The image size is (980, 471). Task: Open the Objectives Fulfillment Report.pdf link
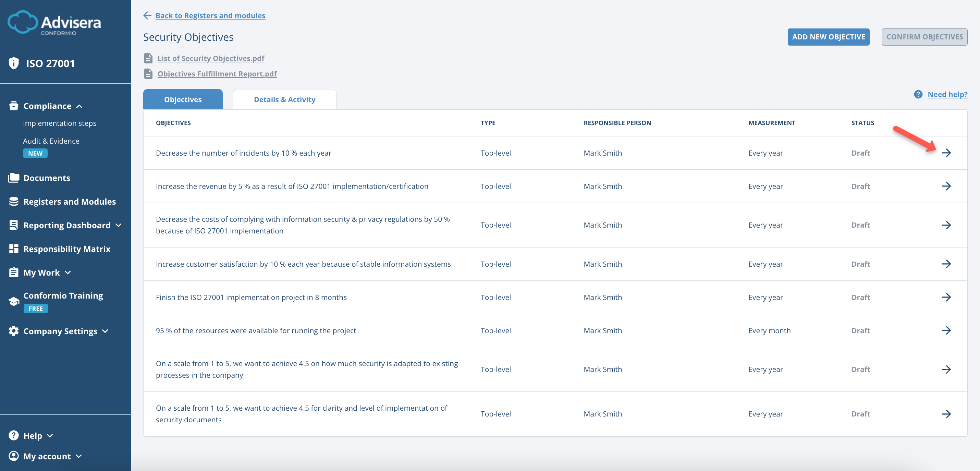click(x=217, y=73)
